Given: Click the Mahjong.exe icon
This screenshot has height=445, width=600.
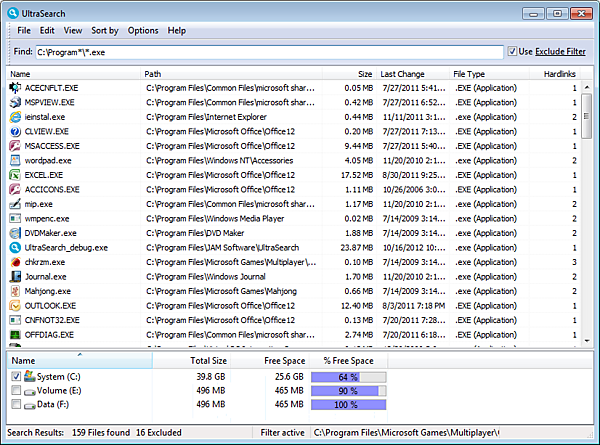Looking at the screenshot, I should 15,291.
